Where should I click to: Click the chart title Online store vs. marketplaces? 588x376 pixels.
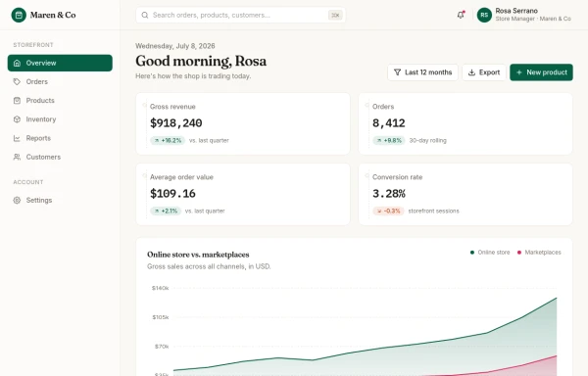coord(198,255)
